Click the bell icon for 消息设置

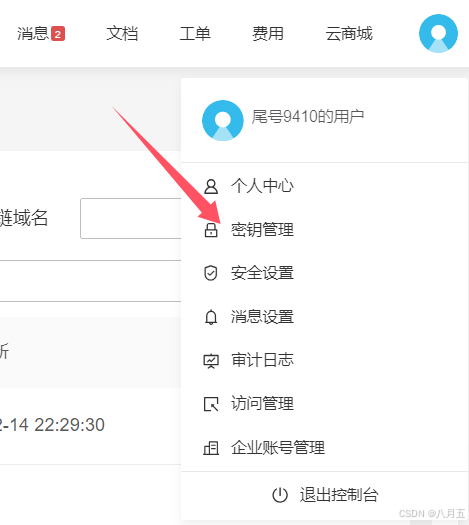(x=211, y=317)
